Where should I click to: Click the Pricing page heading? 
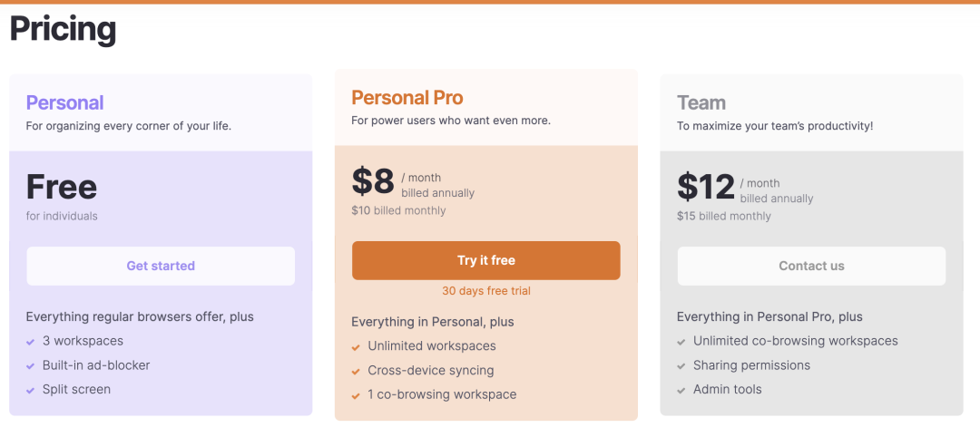pyautogui.click(x=64, y=29)
